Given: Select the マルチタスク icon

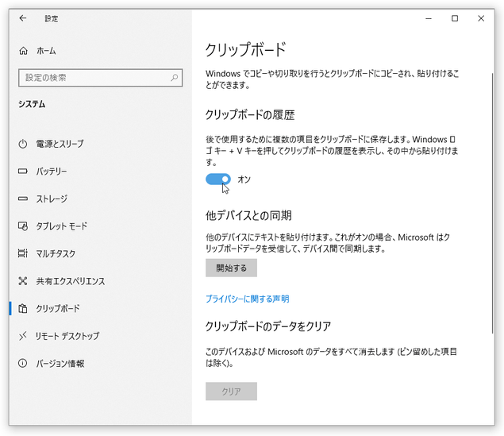Looking at the screenshot, I should pyautogui.click(x=22, y=253).
